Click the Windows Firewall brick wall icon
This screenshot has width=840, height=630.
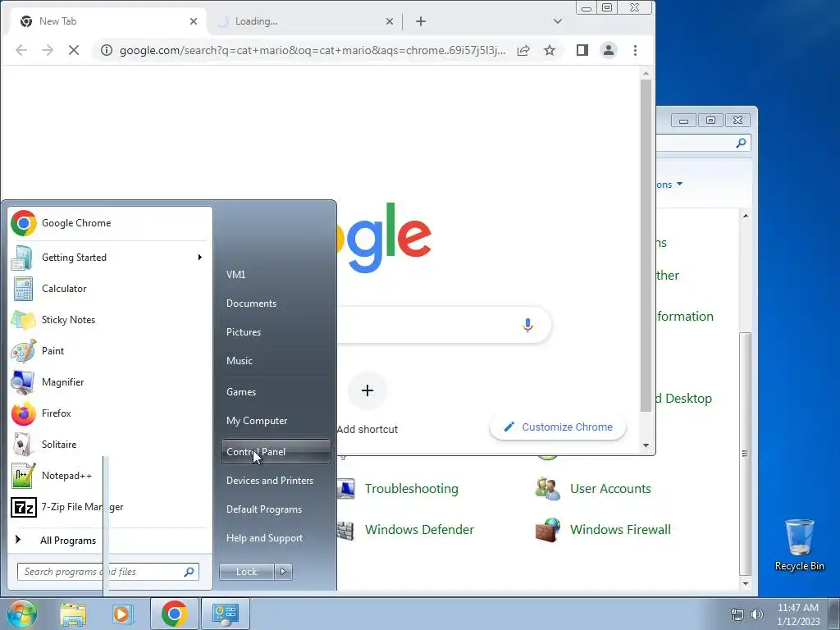coord(547,530)
